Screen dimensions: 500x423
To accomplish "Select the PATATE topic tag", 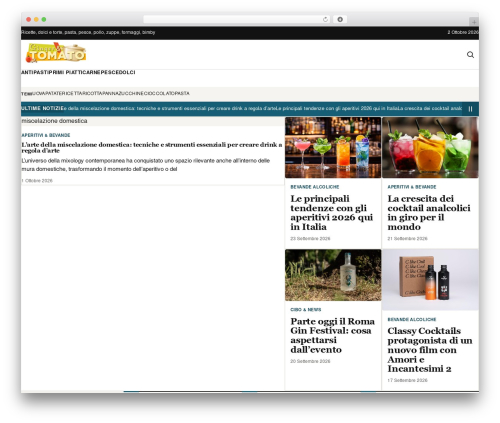I will coord(52,93).
